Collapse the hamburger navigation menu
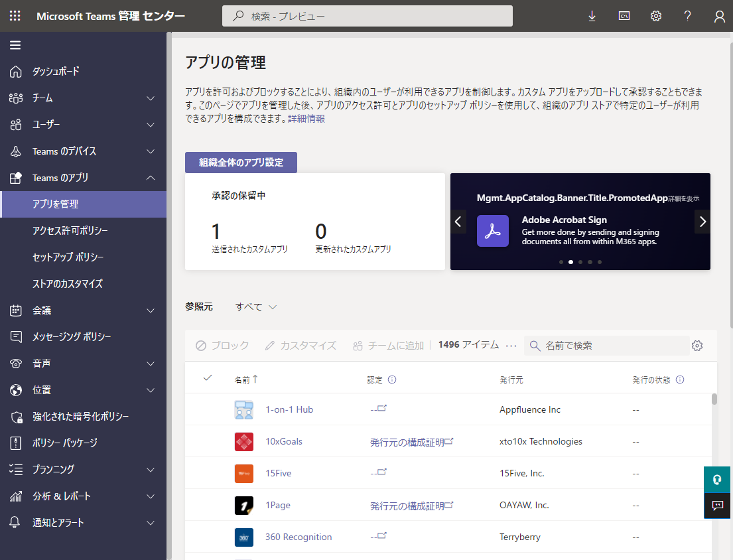This screenshot has width=733, height=560. tap(15, 45)
